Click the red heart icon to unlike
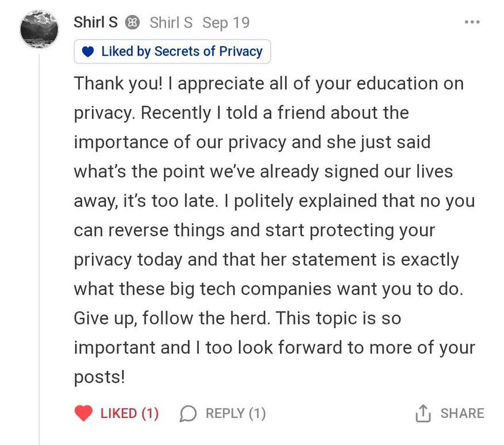This screenshot has width=504, height=445. (x=84, y=413)
